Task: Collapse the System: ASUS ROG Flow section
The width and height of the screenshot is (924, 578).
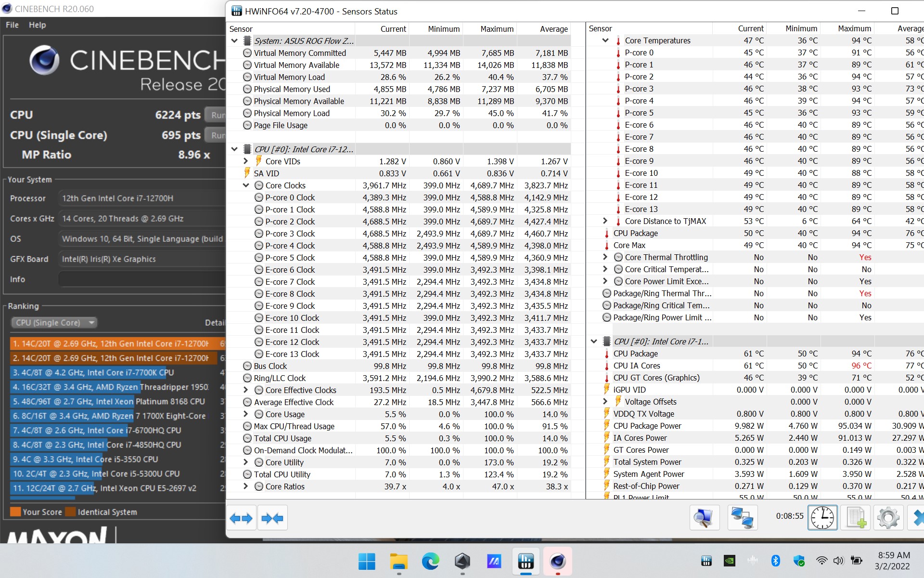Action: click(234, 41)
